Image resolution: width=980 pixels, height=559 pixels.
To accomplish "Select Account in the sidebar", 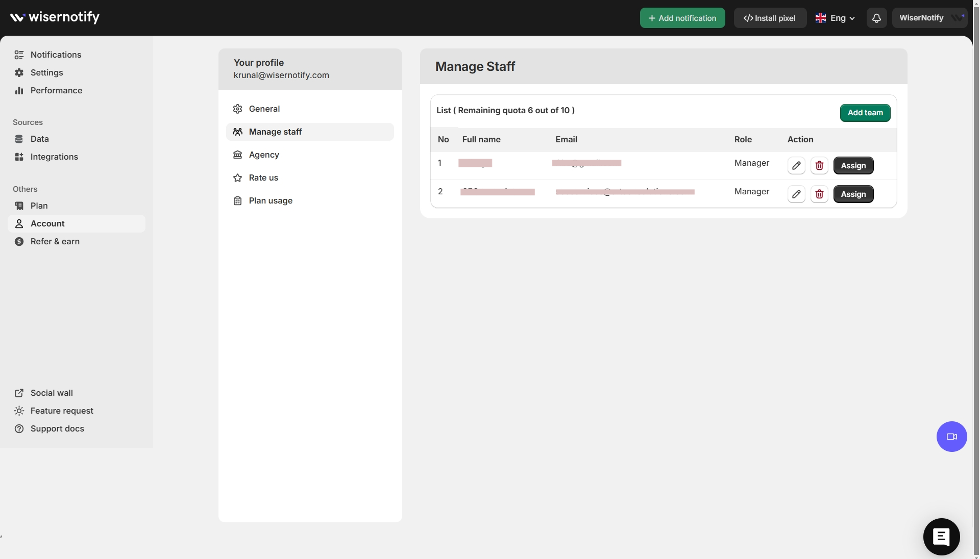I will pyautogui.click(x=77, y=223).
